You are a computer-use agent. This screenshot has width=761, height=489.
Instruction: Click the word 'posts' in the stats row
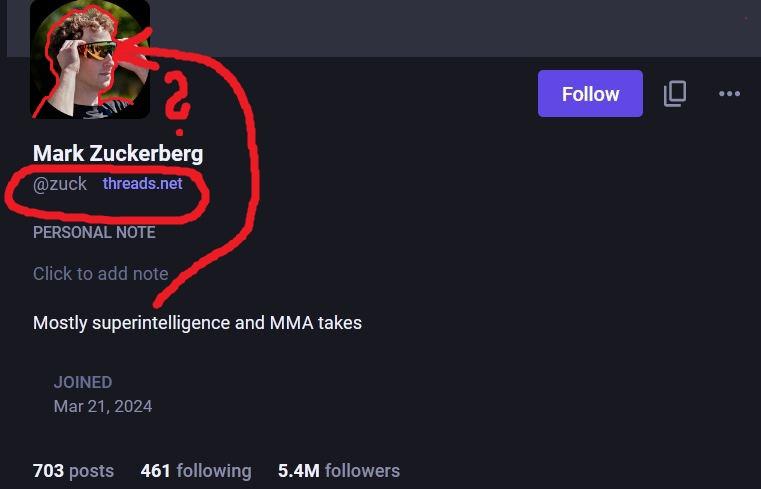[91, 470]
